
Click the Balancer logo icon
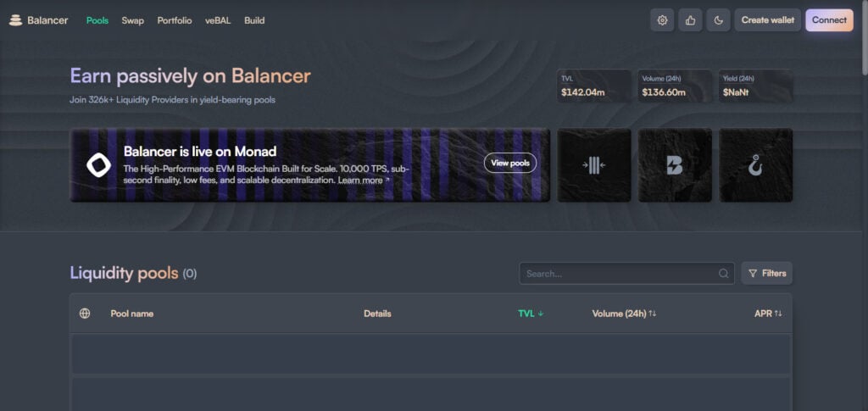pyautogui.click(x=15, y=20)
